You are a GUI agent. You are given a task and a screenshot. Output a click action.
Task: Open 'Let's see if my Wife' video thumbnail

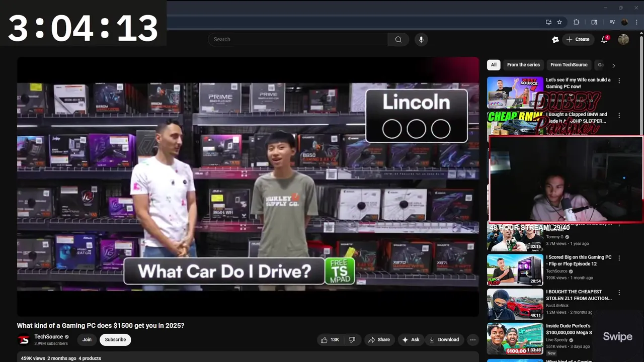click(x=515, y=93)
